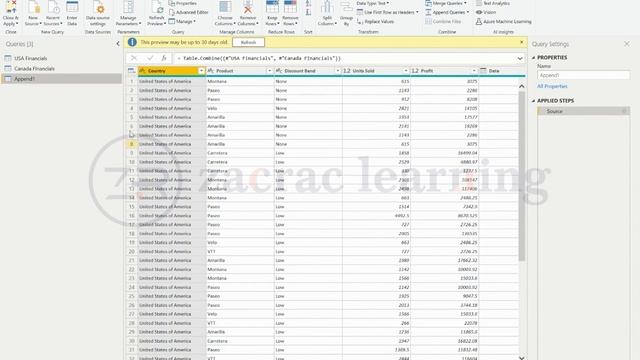This screenshot has height=360, width=640.
Task: Open the All Properties link
Action: [x=552, y=86]
